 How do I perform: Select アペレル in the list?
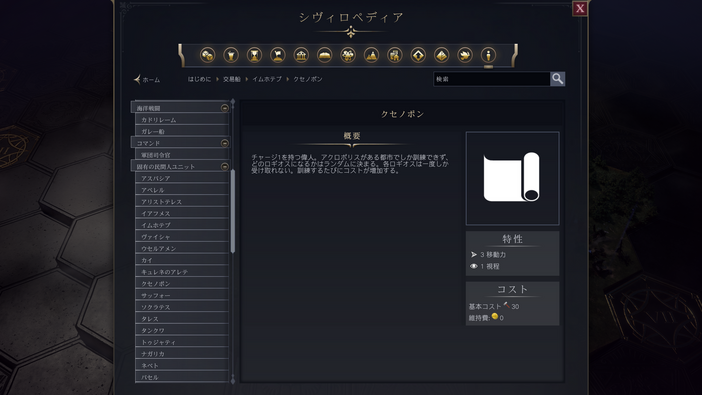182,190
